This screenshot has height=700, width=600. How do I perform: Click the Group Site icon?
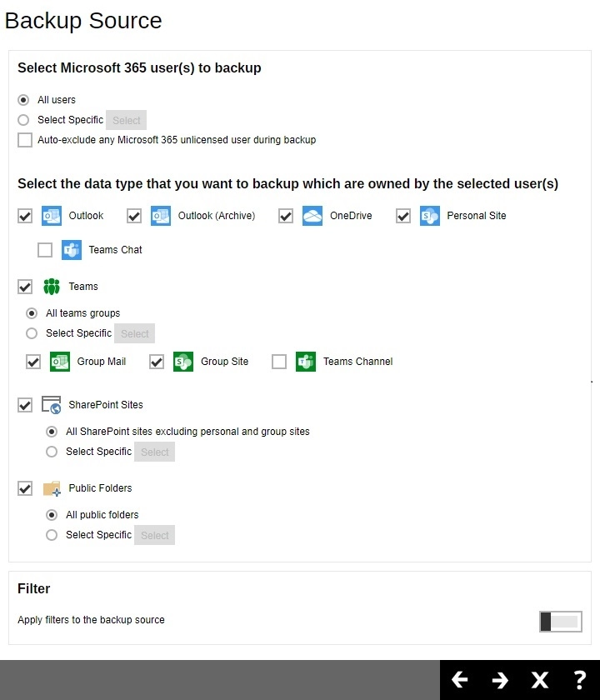click(x=182, y=361)
